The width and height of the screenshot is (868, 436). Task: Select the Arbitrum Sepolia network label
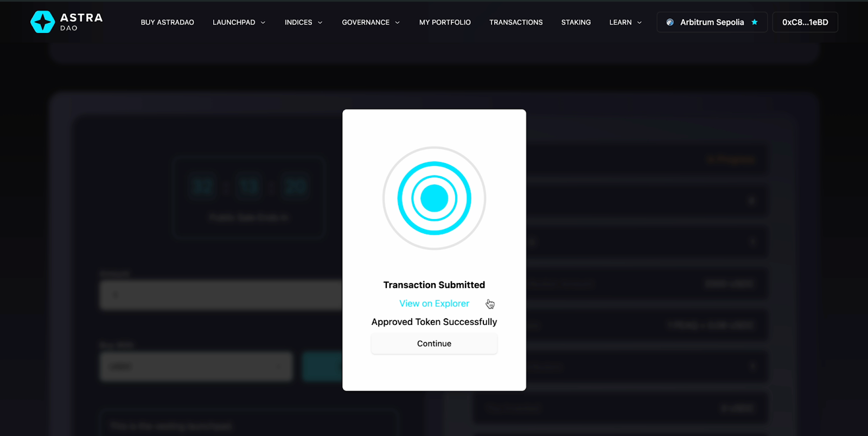pyautogui.click(x=712, y=22)
